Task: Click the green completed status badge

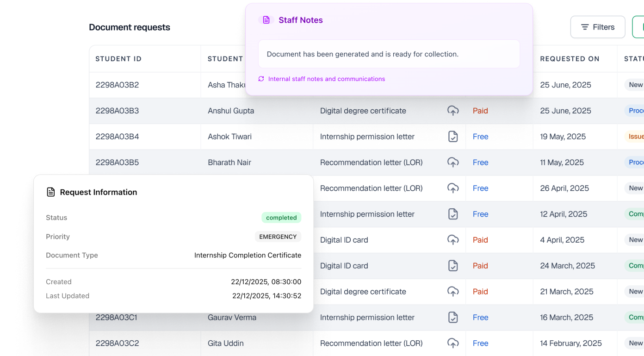Action: 281,218
